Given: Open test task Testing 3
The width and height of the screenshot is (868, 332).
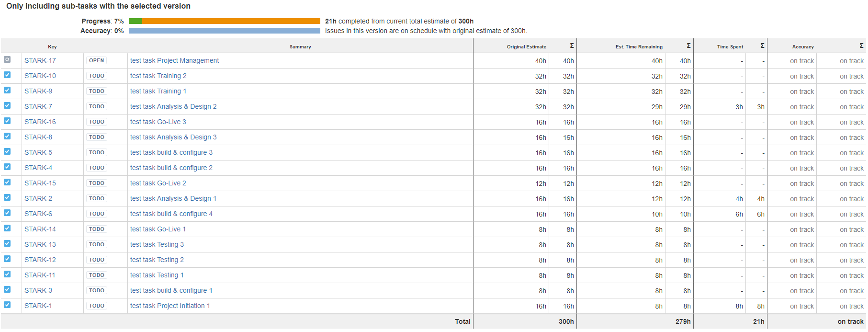Looking at the screenshot, I should pos(157,244).
